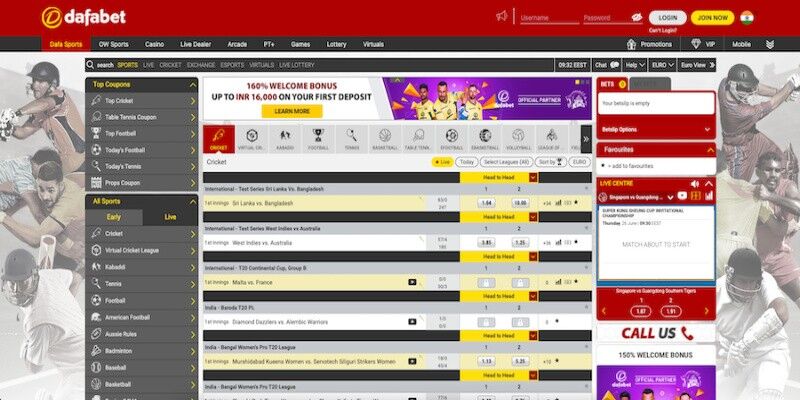
Task: Open live stream icon for Malta vs. France
Action: click(x=412, y=282)
